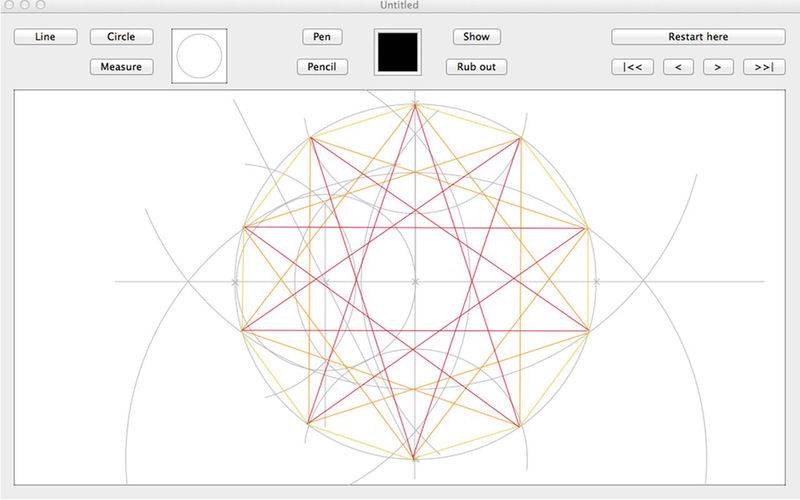This screenshot has width=800, height=500.
Task: Minimize the Untitled window
Action: tap(24, 5)
